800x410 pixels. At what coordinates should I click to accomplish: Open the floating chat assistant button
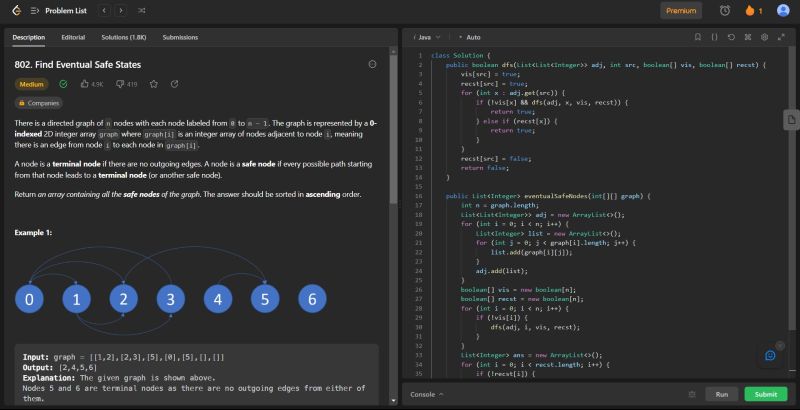(x=770, y=355)
